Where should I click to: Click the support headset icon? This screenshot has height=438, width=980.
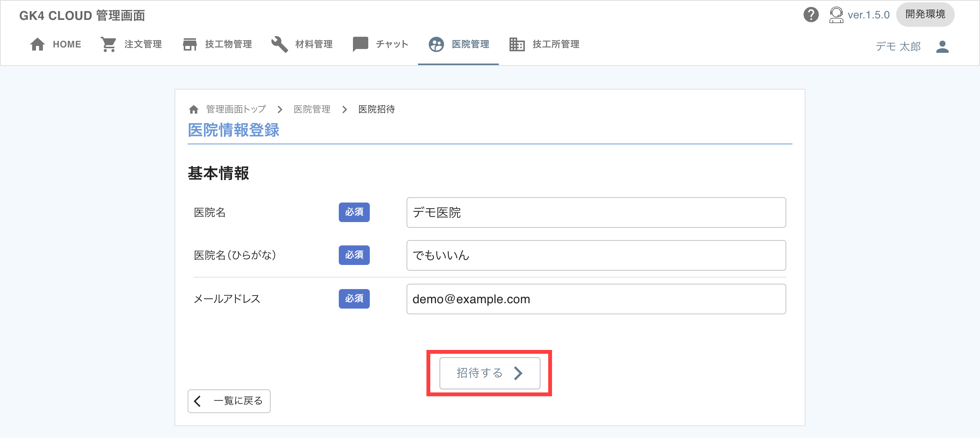point(836,15)
